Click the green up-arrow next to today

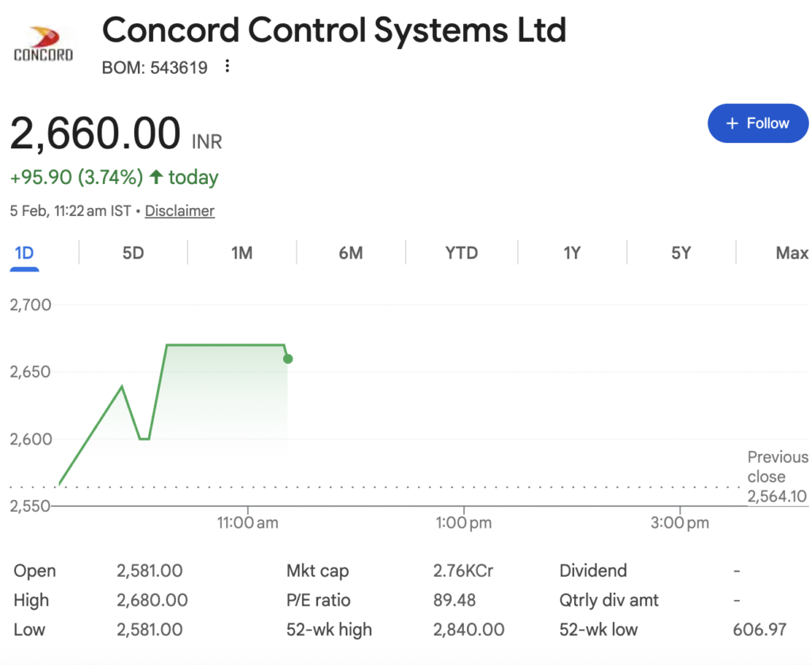156,177
